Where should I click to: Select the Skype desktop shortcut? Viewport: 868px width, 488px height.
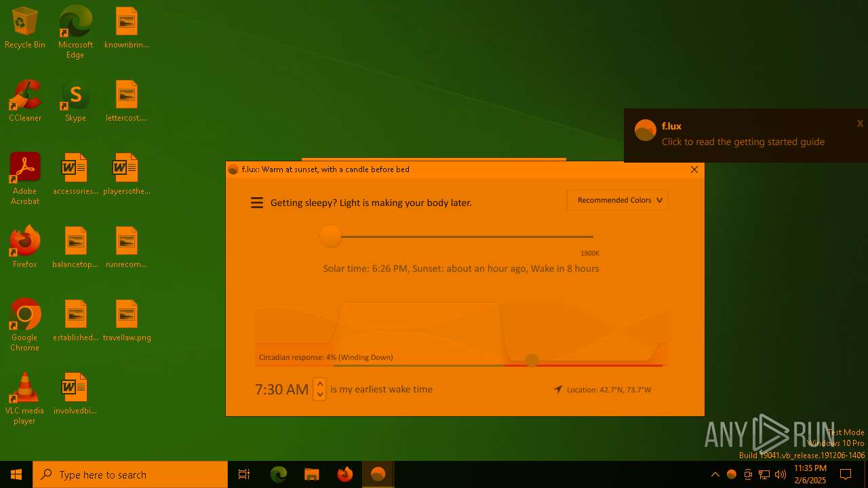[x=75, y=101]
